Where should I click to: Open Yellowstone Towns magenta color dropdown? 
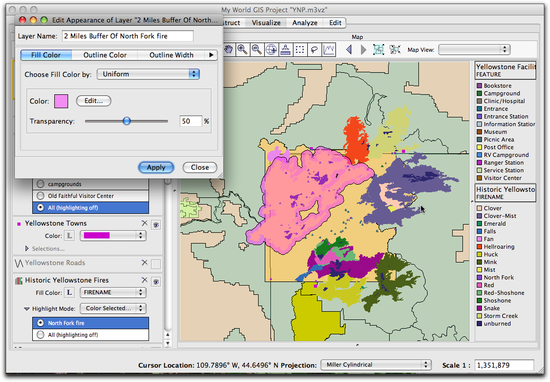(113, 235)
